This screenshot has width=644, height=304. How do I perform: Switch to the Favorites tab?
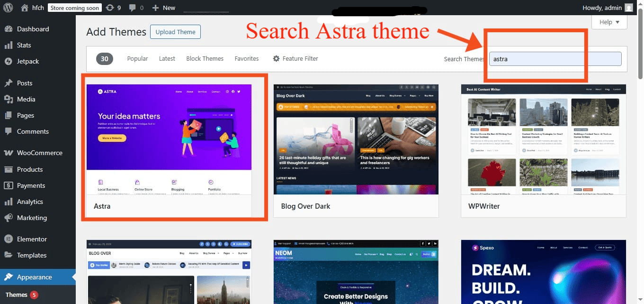(247, 58)
